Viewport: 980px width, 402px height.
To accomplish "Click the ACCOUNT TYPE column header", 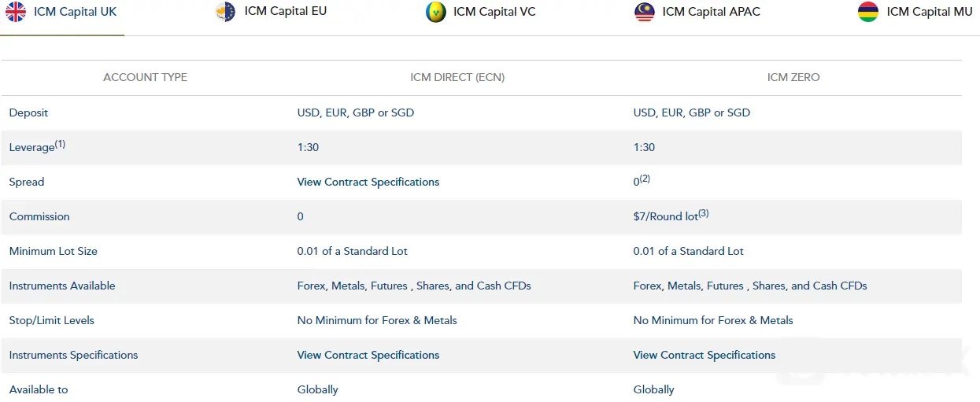I will [x=146, y=77].
